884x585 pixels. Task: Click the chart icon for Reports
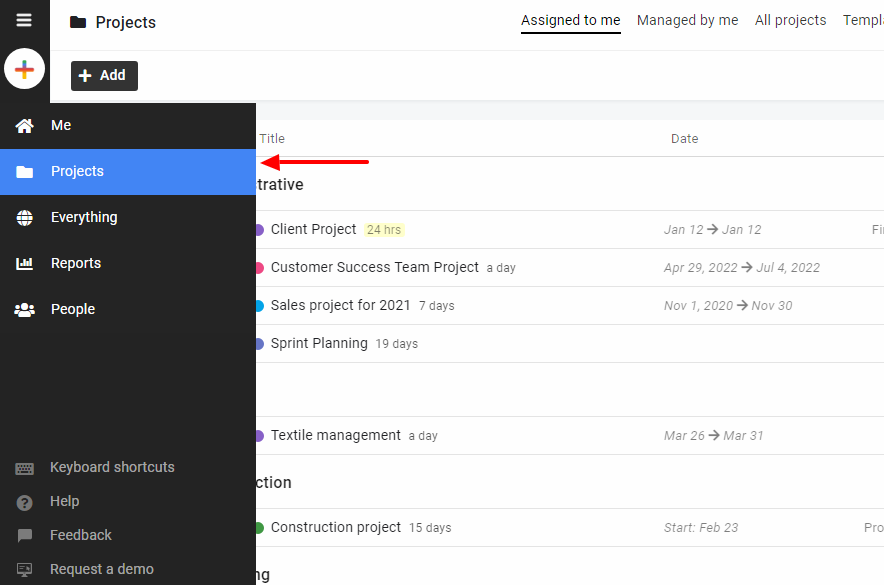[24, 263]
